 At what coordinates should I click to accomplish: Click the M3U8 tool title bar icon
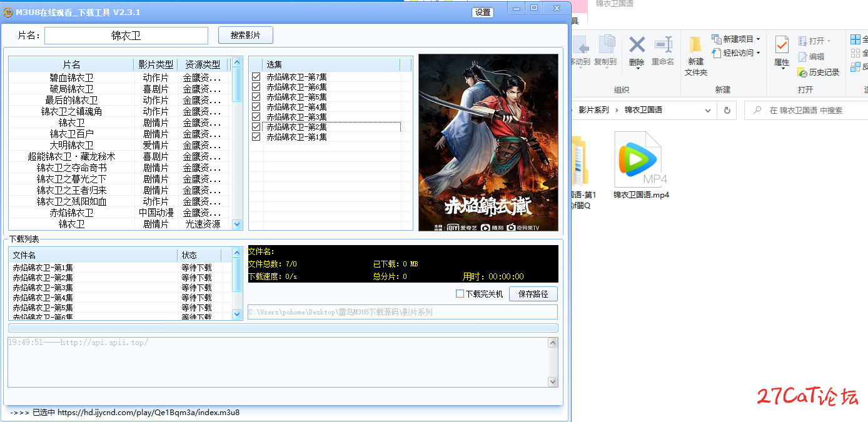point(9,12)
